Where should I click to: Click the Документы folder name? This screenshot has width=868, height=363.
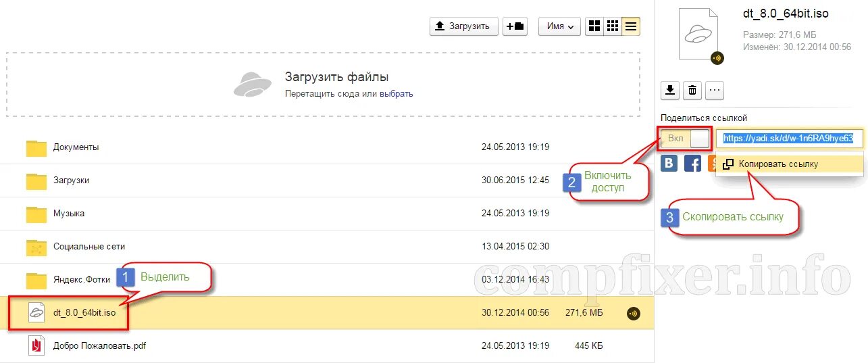coord(76,147)
